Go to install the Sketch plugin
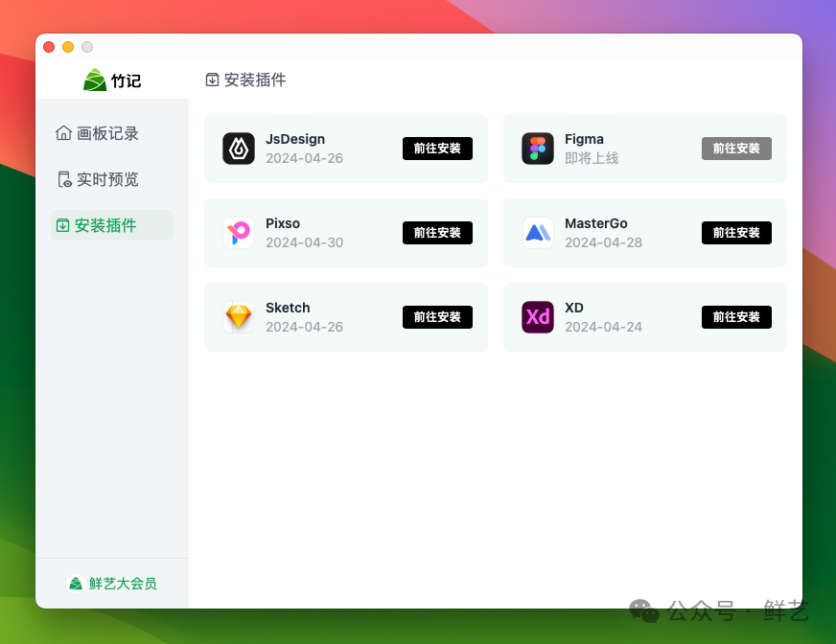Viewport: 836px width, 644px height. 437,316
